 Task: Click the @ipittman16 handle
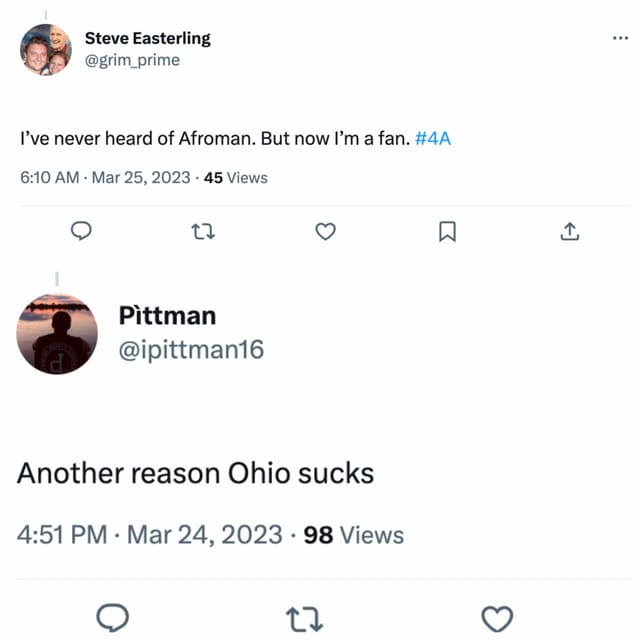coord(191,349)
